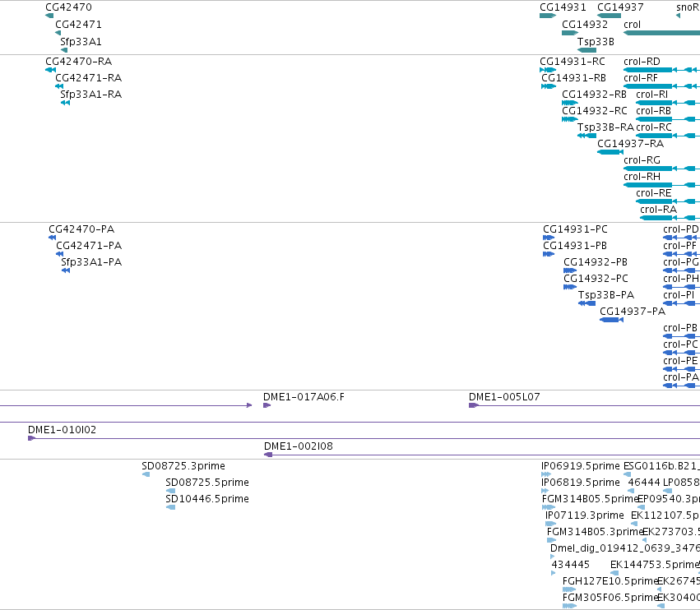The width and height of the screenshot is (700, 610).
Task: Select transcript CG14937-RA
Action: click(x=630, y=144)
